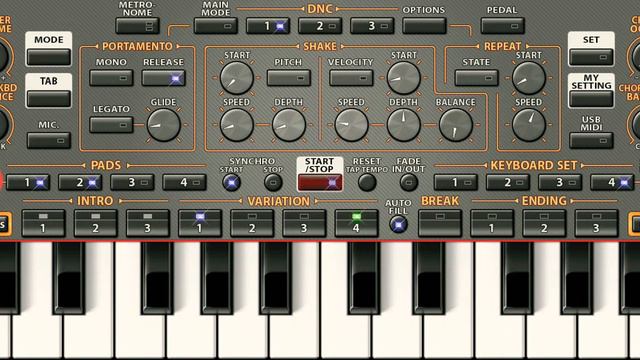Click the Shake pitch Depth knob
640x360 pixels.
click(x=289, y=125)
